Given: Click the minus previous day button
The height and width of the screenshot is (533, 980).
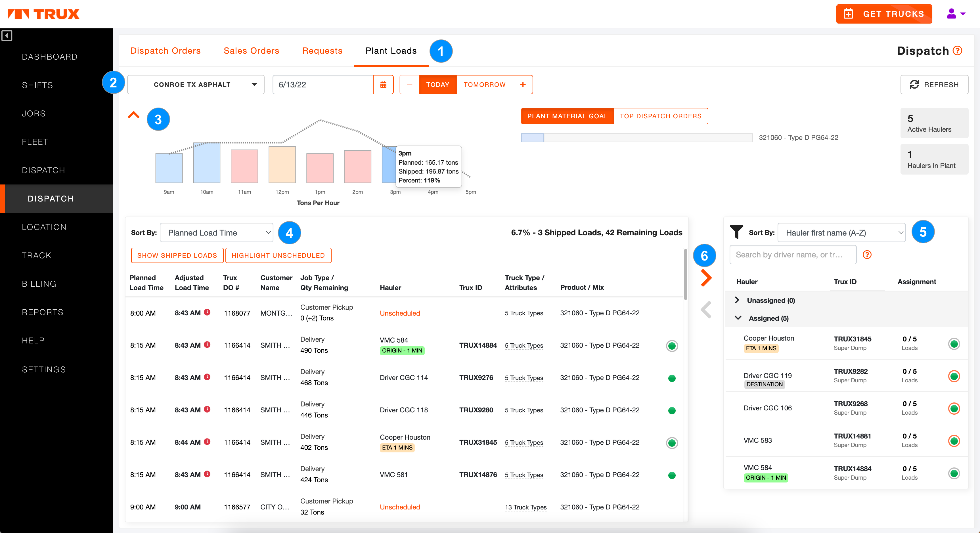Looking at the screenshot, I should point(409,85).
